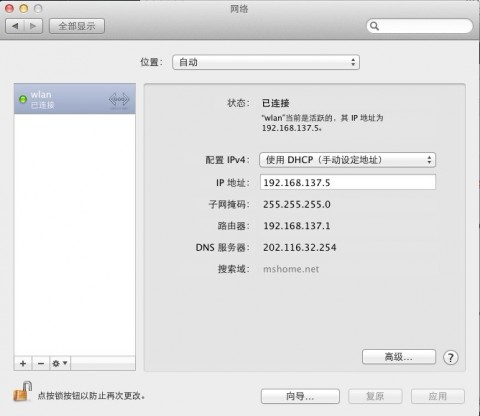Screen dimensions: 480x416
Task: Click the network arrows icon on wlan row
Action: [x=119, y=99]
